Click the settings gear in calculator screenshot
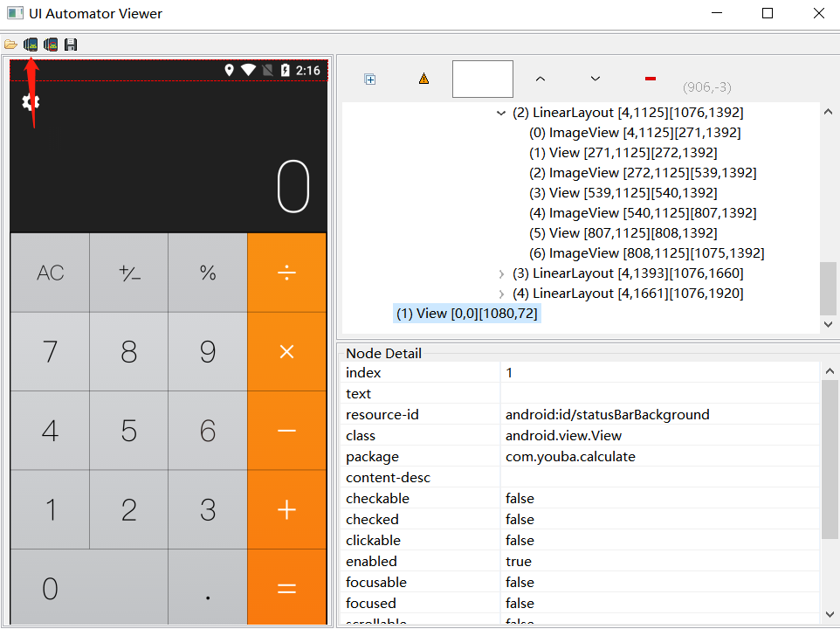Image resolution: width=840 pixels, height=629 pixels. click(x=31, y=102)
